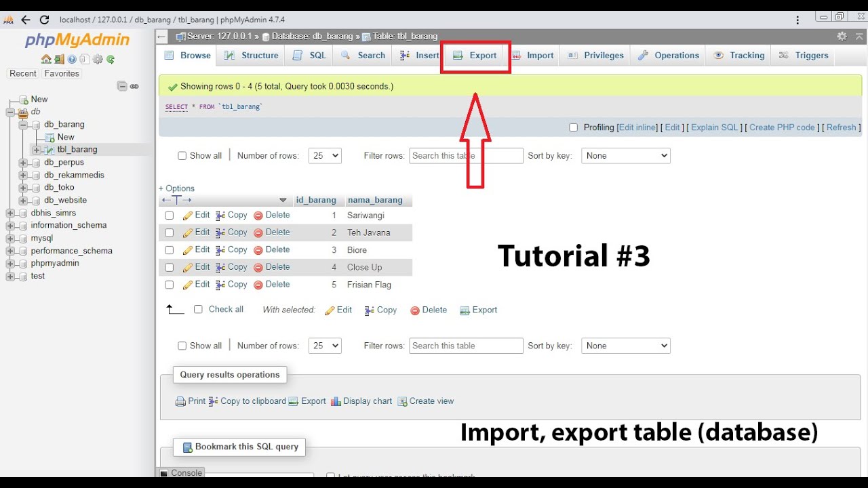This screenshot has height=488, width=868.
Task: Open the MySQL documentation page icon
Action: click(x=84, y=60)
